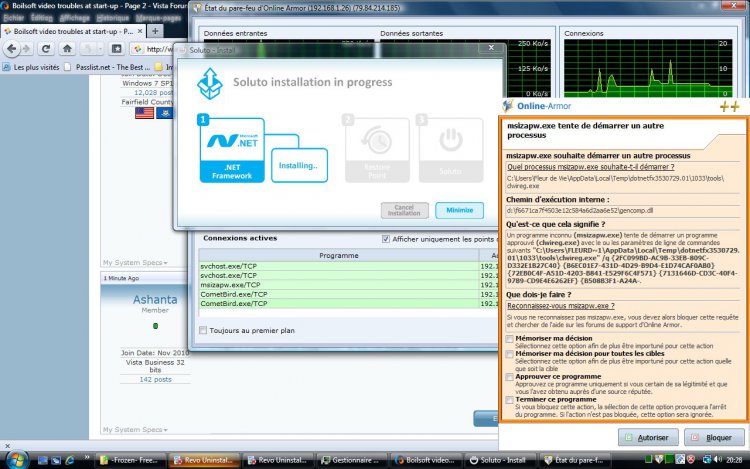Expand the quick launch overflow chevron
This screenshot has height=469, width=750.
tap(87, 458)
